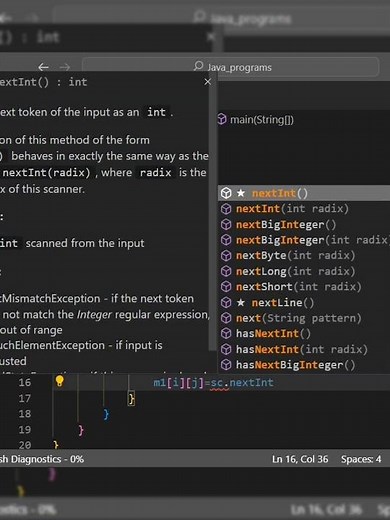Click the star marker on the nextLine() suggestion
This screenshot has height=520, width=390.
tap(241, 302)
